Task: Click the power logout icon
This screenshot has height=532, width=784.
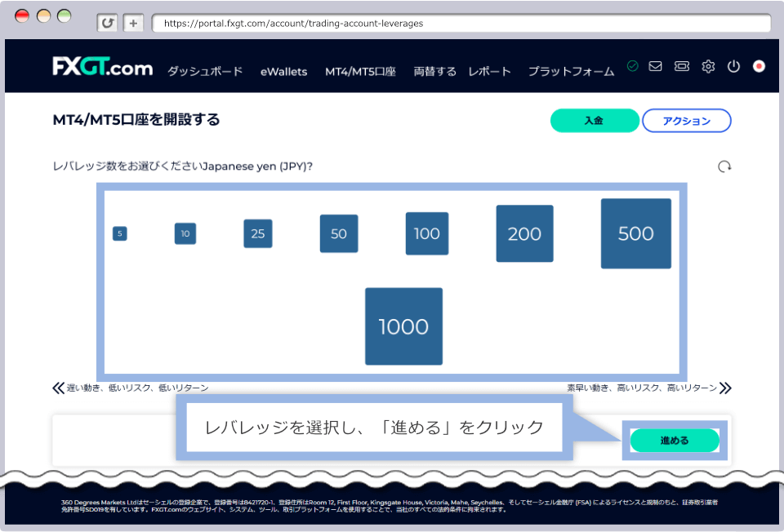Action: click(x=733, y=66)
